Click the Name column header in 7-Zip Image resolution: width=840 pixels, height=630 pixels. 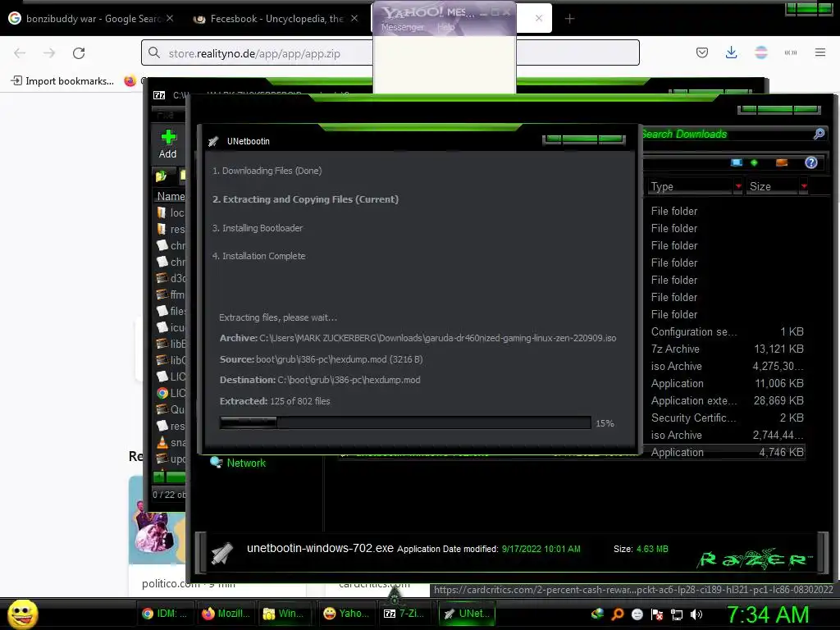click(171, 197)
